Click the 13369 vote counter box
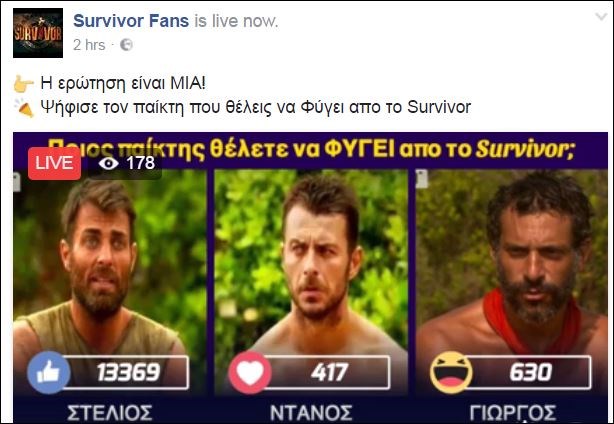This screenshot has width=614, height=424. pyautogui.click(x=125, y=372)
